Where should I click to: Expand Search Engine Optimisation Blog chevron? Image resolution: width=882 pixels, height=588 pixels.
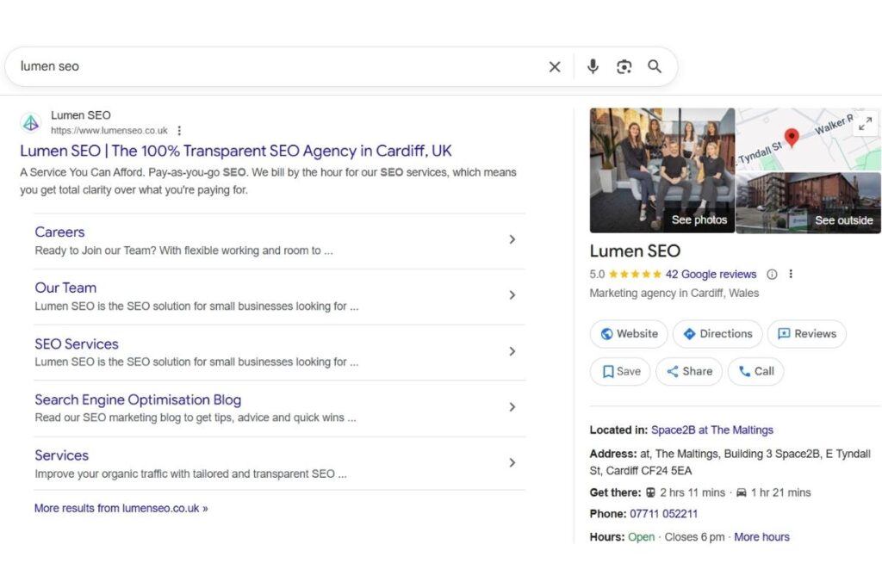(x=512, y=407)
